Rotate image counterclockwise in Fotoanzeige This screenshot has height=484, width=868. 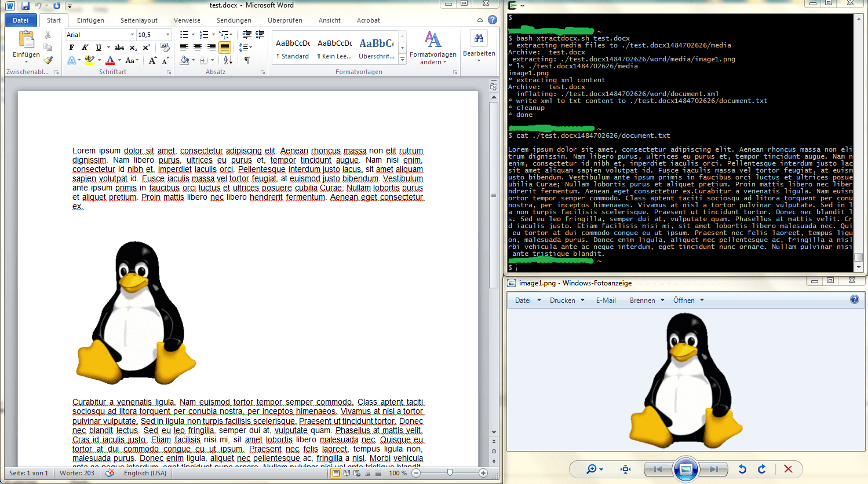click(x=742, y=469)
